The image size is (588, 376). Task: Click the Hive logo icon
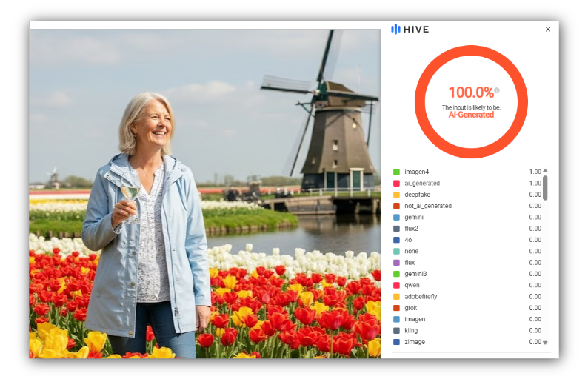[395, 30]
